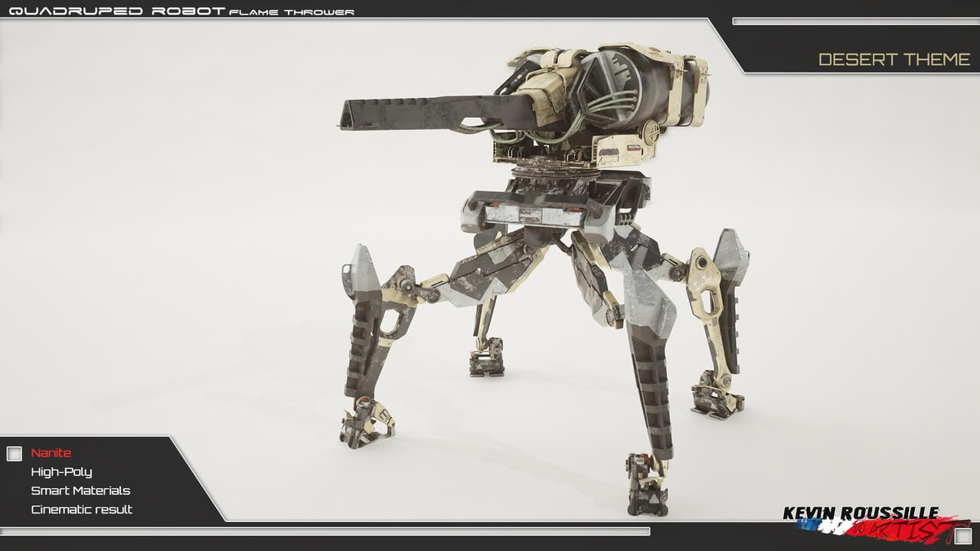Click the robot's front-right foot
This screenshot has width=980, height=551.
(x=647, y=484)
